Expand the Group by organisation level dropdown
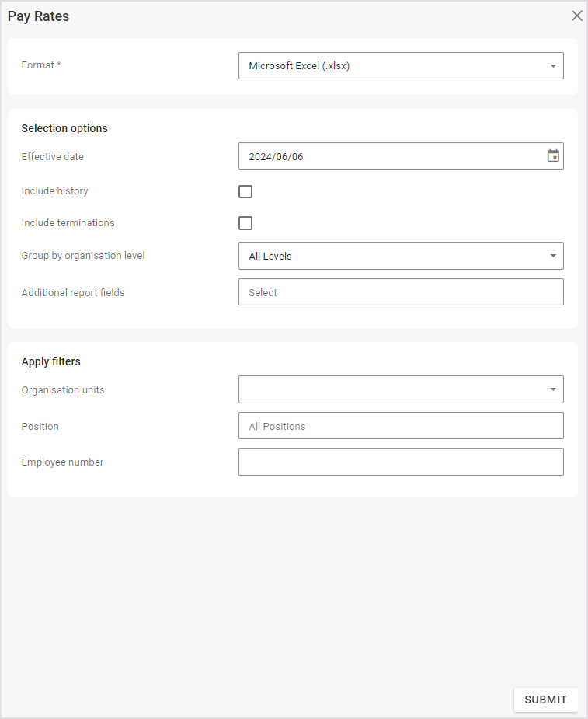Viewport: 588px width, 719px height. click(388, 256)
